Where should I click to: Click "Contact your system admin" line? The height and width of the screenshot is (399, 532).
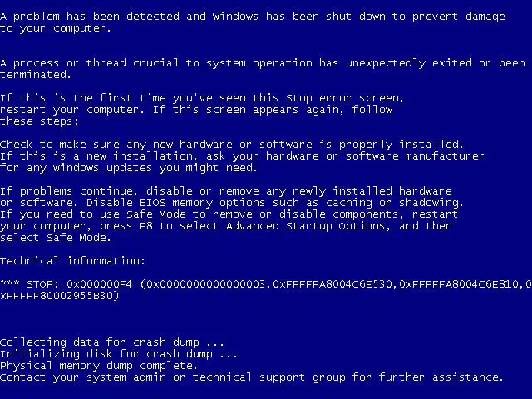click(251, 377)
